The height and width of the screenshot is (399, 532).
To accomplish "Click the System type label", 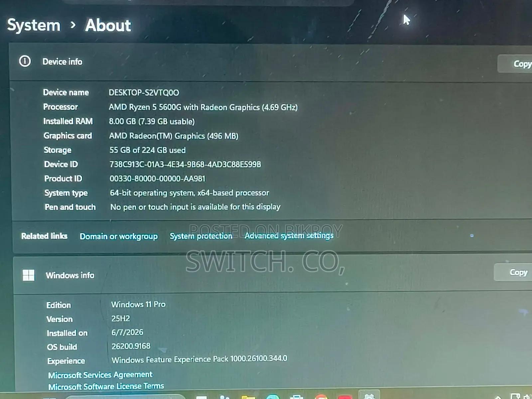I will click(66, 193).
